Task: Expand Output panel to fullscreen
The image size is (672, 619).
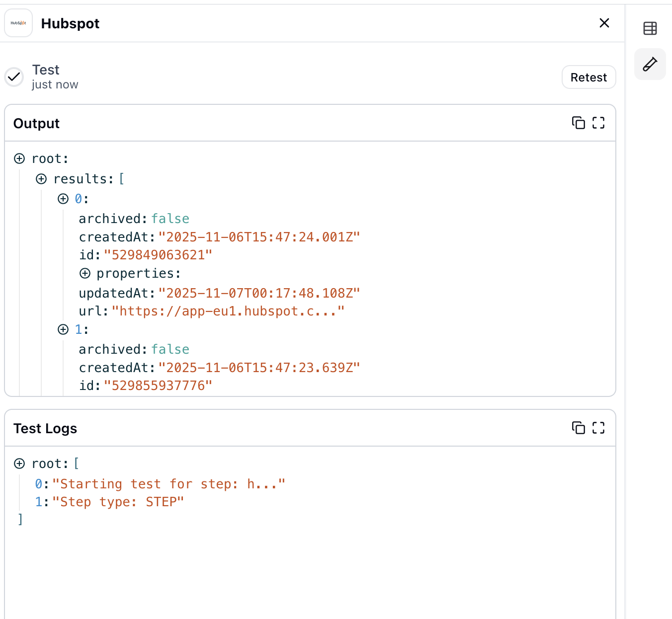Action: 598,123
